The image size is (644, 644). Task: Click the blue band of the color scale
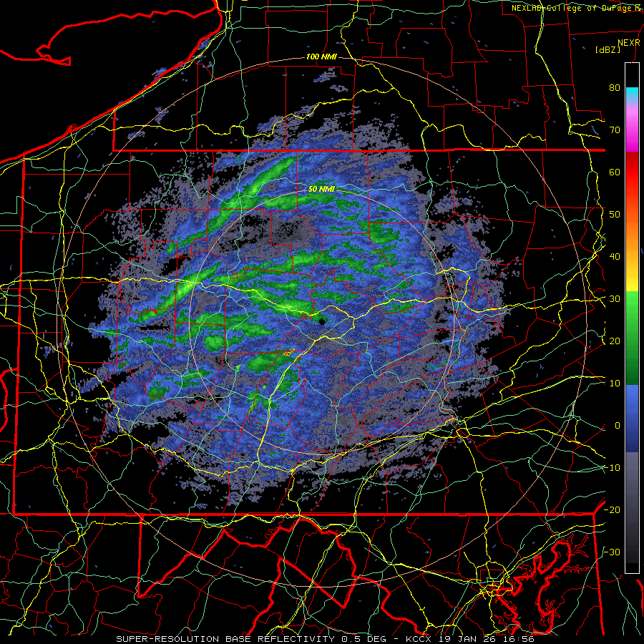tap(632, 417)
